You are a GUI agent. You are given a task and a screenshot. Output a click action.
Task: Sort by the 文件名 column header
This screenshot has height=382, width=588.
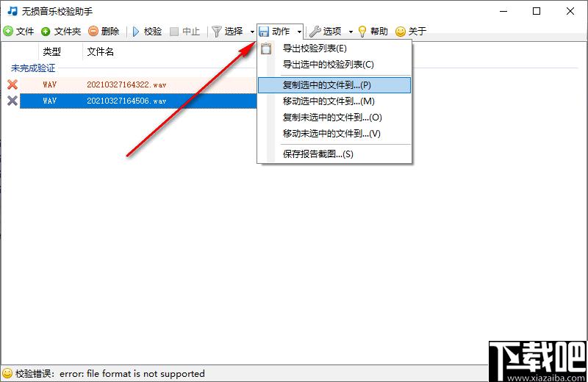click(x=100, y=51)
